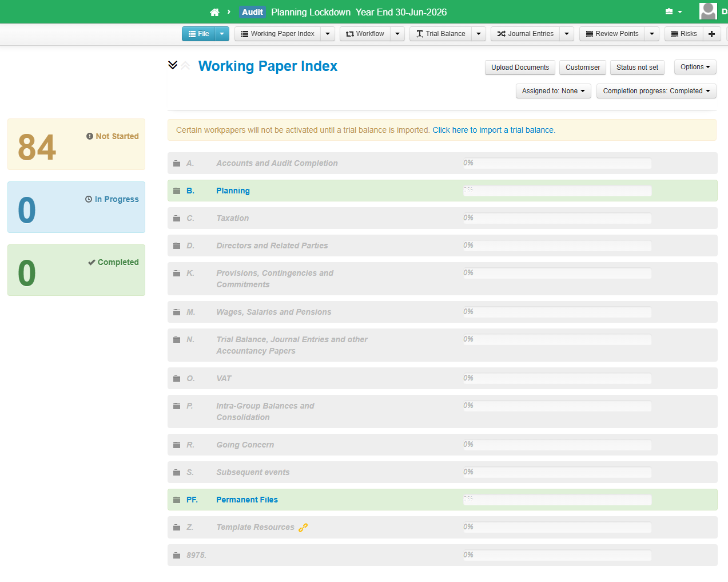Click the import a trial balance link
Viewport: 728px width, 582px height.
click(493, 130)
